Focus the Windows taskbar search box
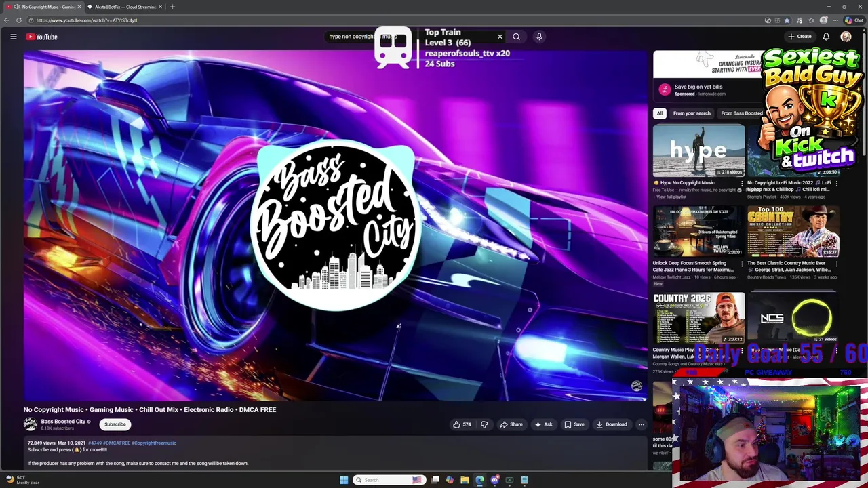 pos(390,480)
